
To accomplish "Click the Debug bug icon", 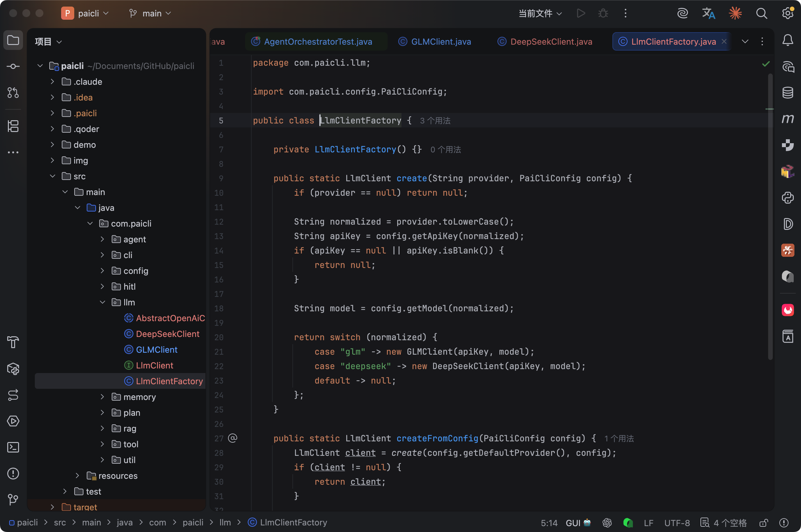I will [x=603, y=13].
